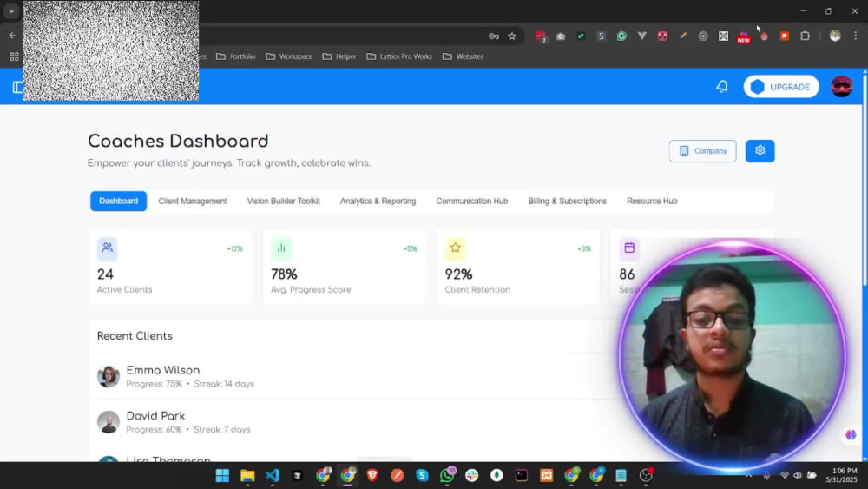
Task: Click the calendar icon on the 86 card
Action: point(628,248)
